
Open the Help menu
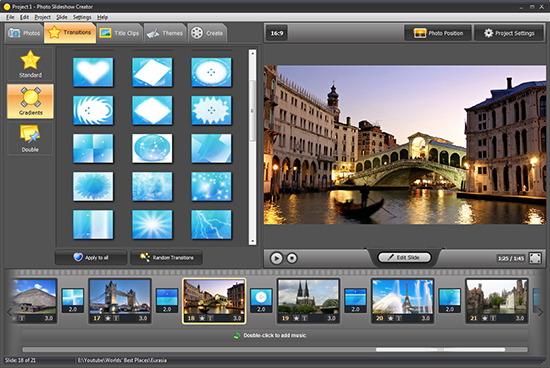click(x=102, y=17)
